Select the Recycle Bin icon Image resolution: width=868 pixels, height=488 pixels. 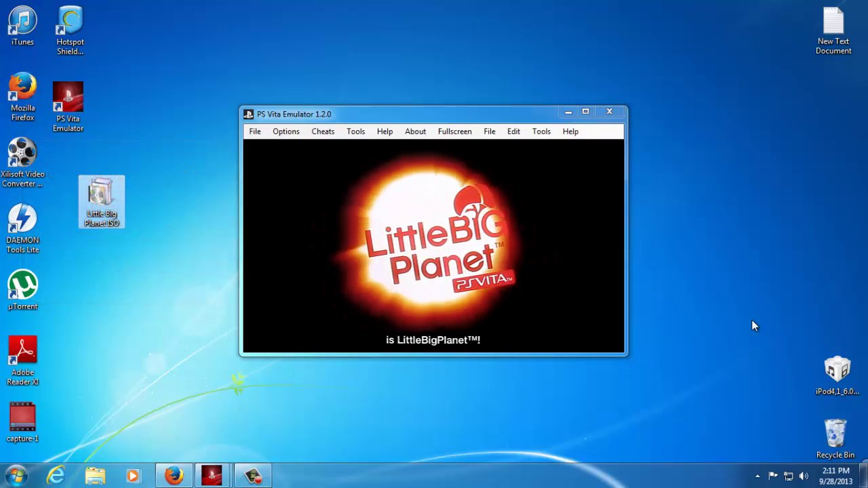(x=835, y=439)
